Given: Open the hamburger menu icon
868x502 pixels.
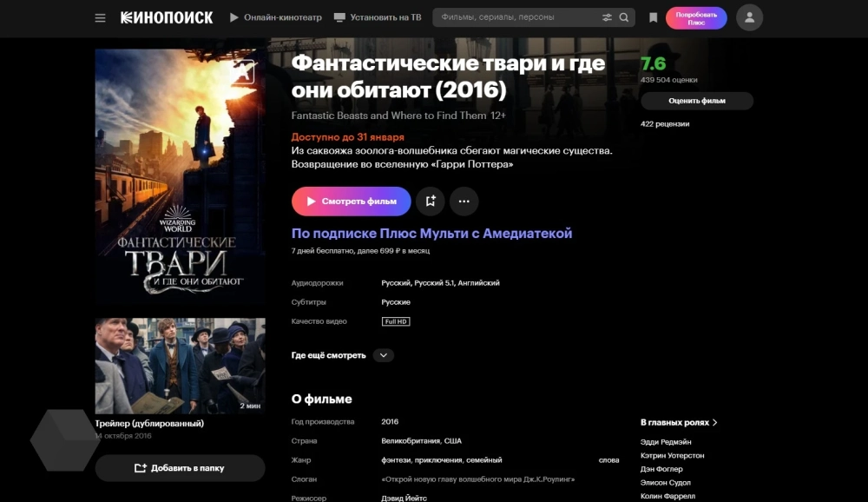Looking at the screenshot, I should tap(100, 17).
